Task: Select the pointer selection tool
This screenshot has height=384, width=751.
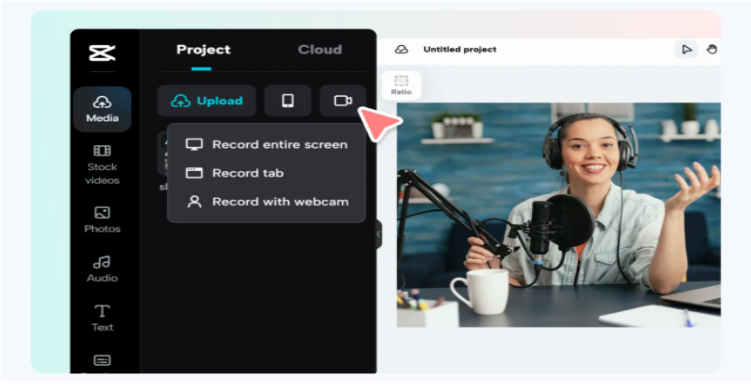Action: (686, 49)
